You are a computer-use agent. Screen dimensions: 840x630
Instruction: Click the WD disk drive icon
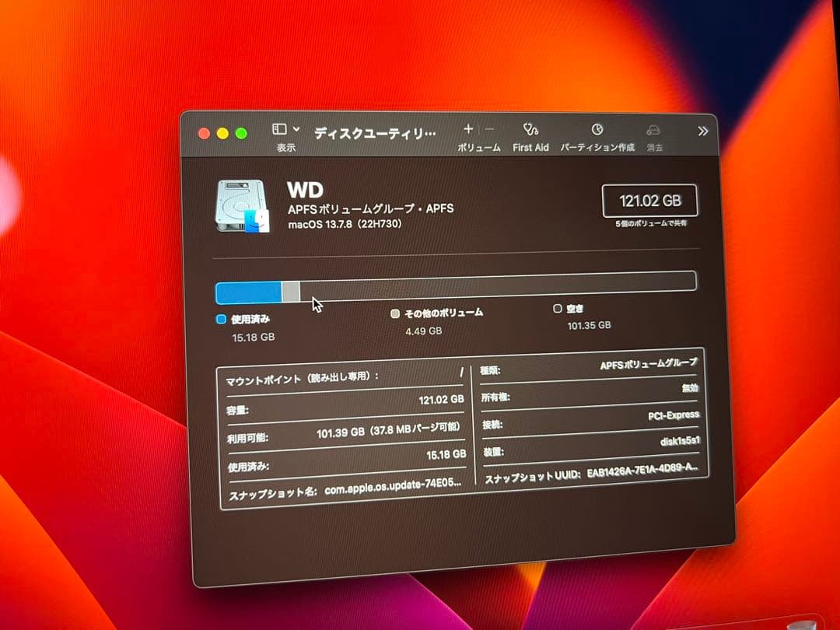[243, 206]
